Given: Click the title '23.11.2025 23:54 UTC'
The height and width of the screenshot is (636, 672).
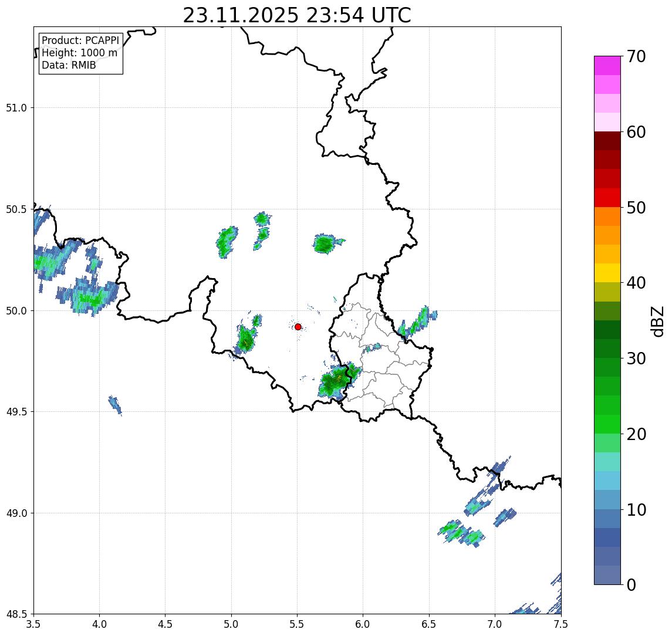Looking at the screenshot, I should (297, 15).
